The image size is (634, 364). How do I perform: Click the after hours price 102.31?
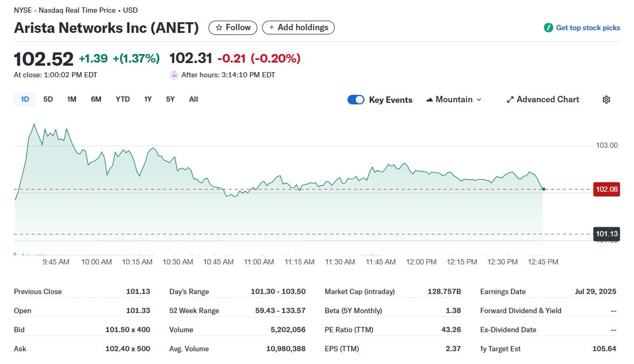[190, 58]
